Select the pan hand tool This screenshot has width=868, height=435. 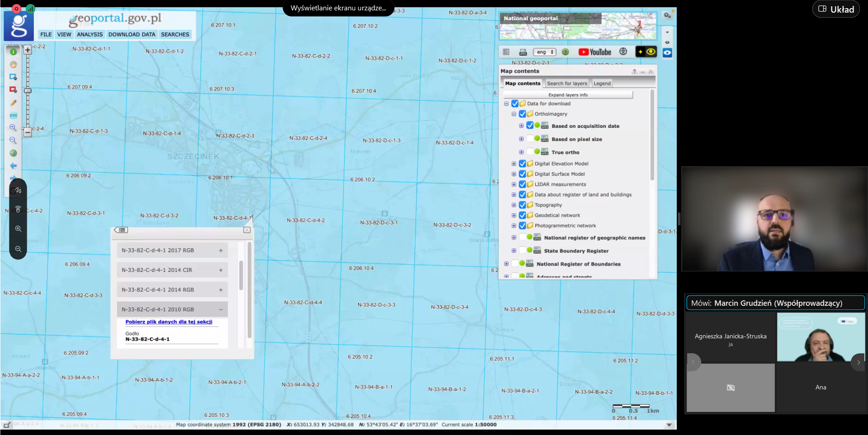(14, 65)
